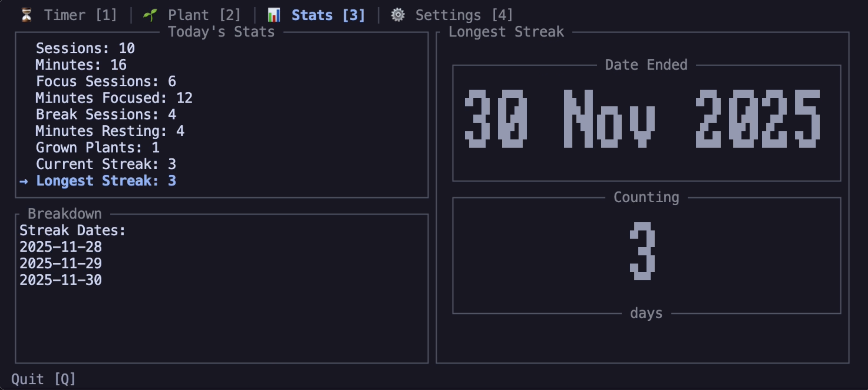Select the Sessions: 10 stat row
Viewport: 868px width, 390px height.
[x=85, y=48]
